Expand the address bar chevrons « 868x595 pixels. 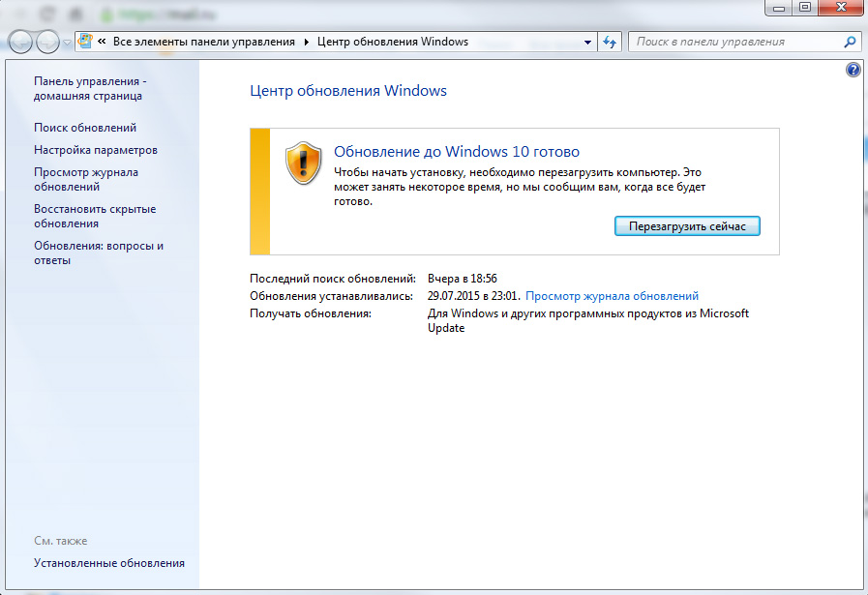coord(102,42)
